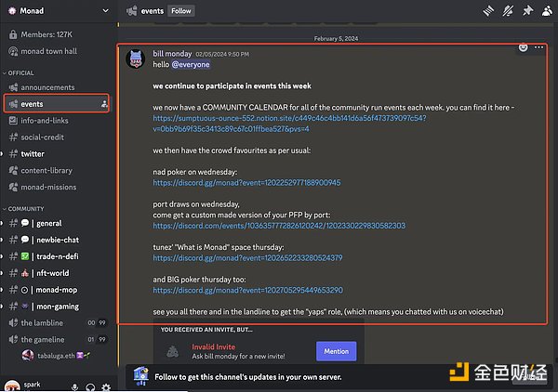This screenshot has height=392, width=558.
Task: Open pinned messages with the pin icon
Action: point(530,11)
